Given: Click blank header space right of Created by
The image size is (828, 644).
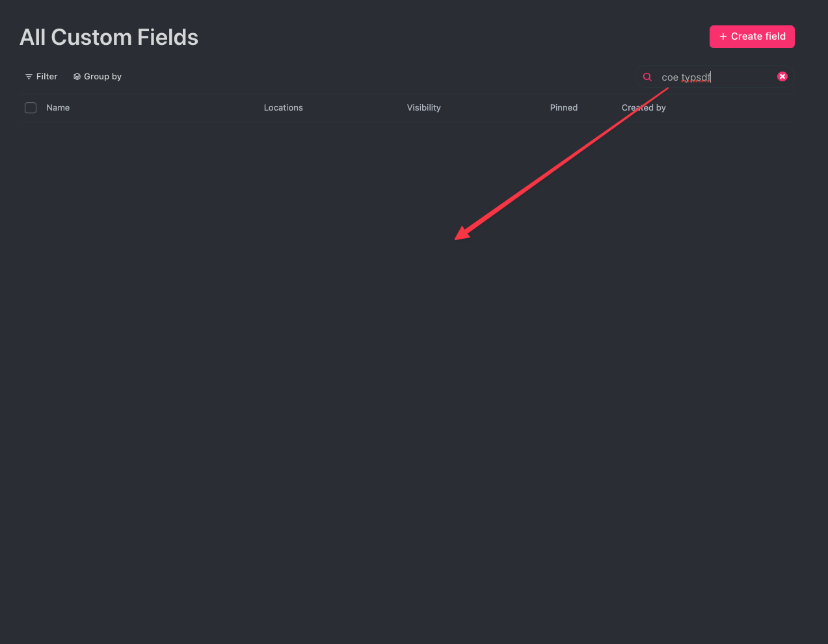Looking at the screenshot, I should click(x=731, y=108).
